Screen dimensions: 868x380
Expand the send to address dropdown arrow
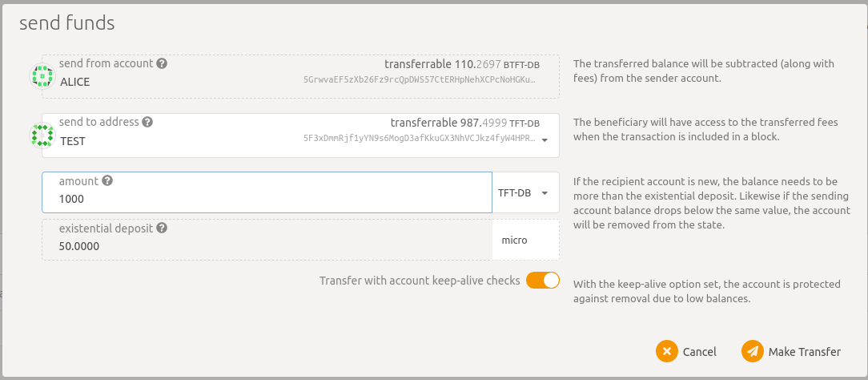point(545,140)
